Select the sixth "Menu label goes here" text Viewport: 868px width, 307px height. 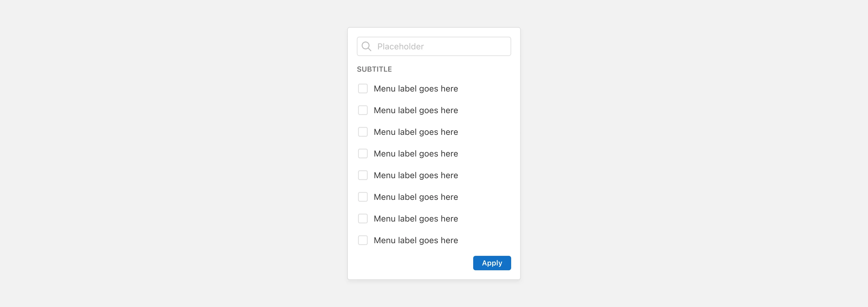[416, 197]
